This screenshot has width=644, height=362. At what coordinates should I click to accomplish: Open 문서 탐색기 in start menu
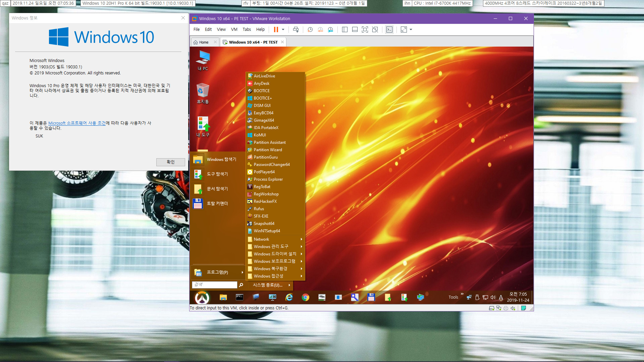point(217,189)
